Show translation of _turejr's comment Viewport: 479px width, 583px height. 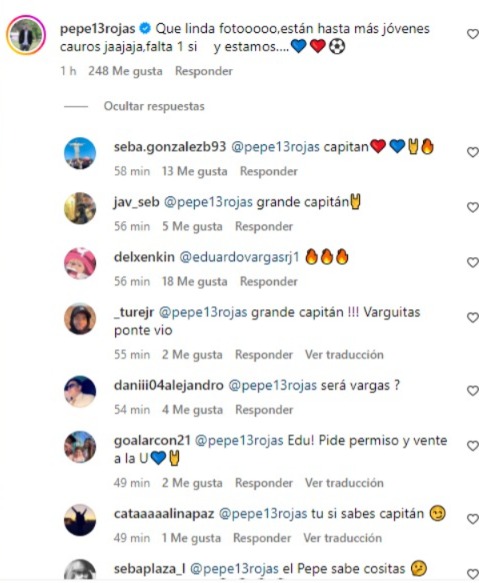(x=344, y=355)
